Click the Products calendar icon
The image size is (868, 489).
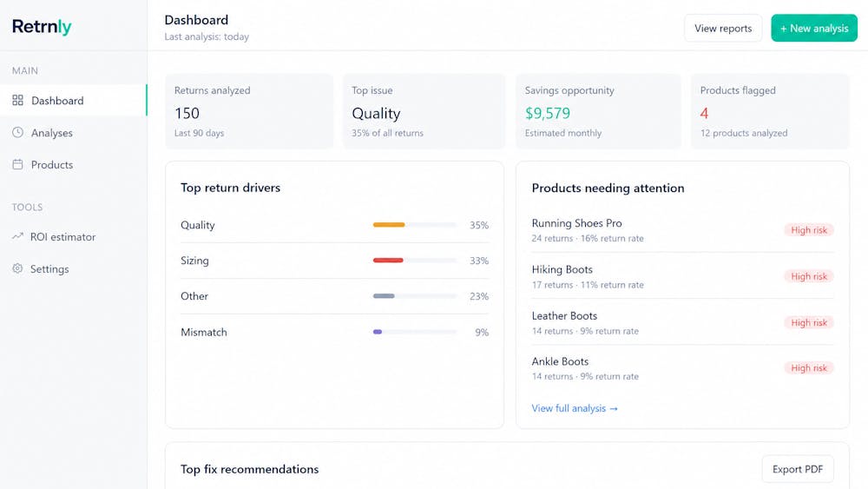click(17, 164)
